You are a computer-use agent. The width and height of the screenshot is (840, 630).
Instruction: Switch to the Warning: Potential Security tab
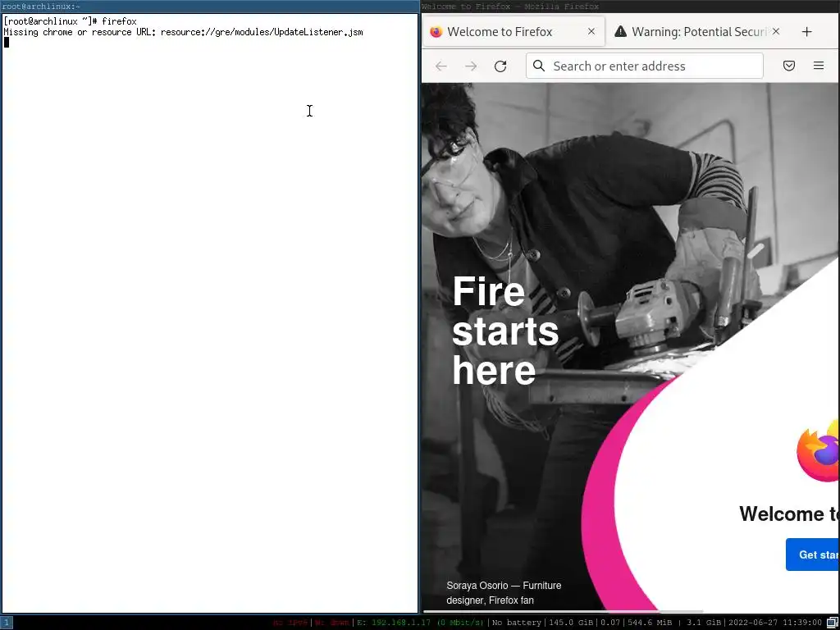click(x=699, y=32)
